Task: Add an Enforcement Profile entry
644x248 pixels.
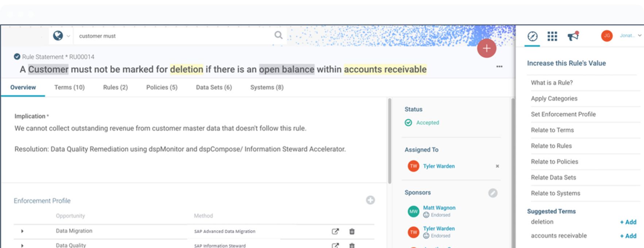Action: pyautogui.click(x=370, y=200)
